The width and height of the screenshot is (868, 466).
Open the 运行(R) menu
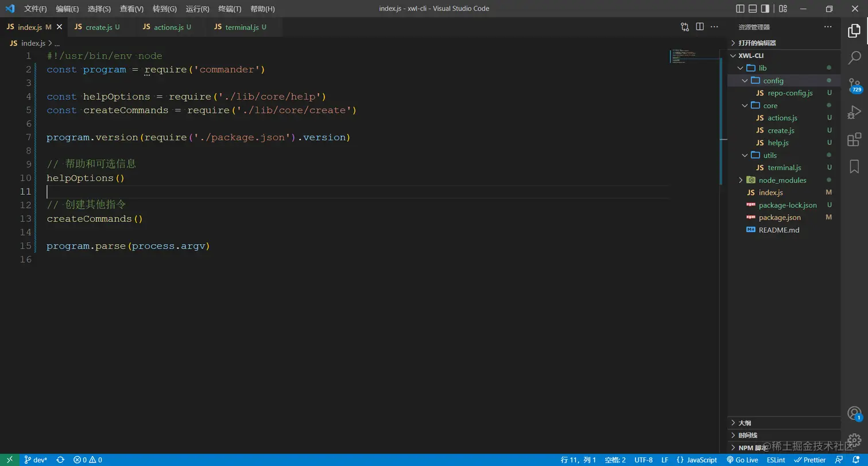coord(197,9)
